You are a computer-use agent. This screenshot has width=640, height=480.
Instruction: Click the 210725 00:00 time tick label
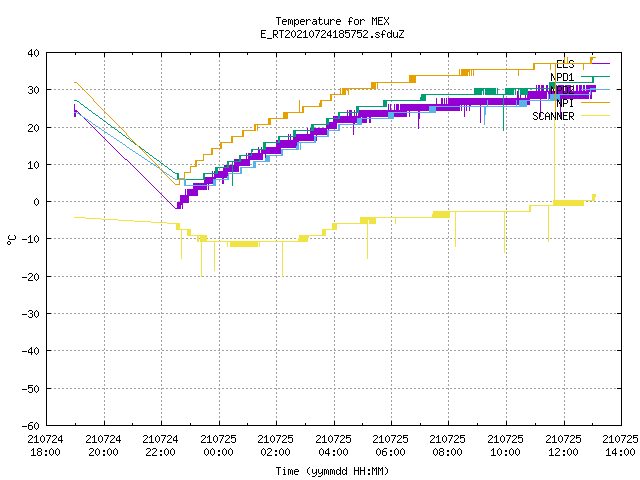click(x=218, y=446)
